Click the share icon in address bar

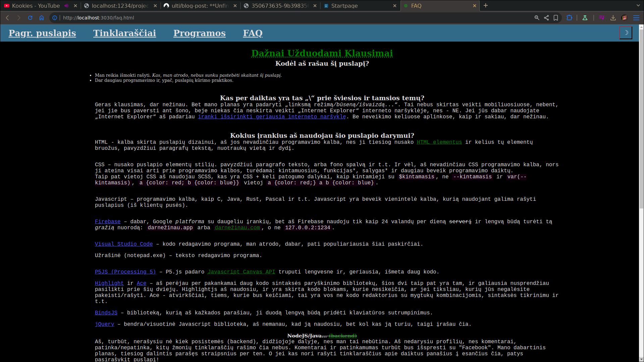[546, 18]
